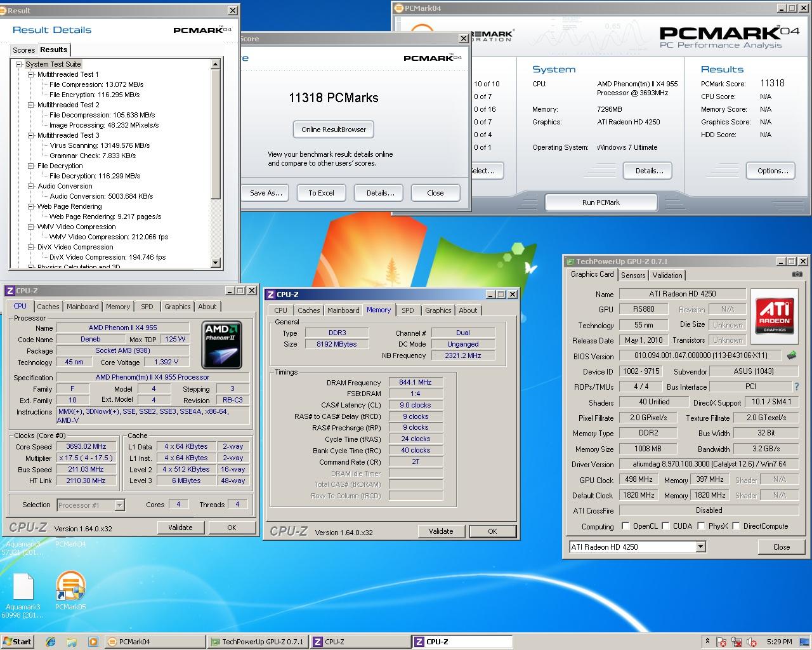The image size is (812, 650).
Task: Toggle DirectCompute checkbox in GPU-Z
Action: click(736, 526)
